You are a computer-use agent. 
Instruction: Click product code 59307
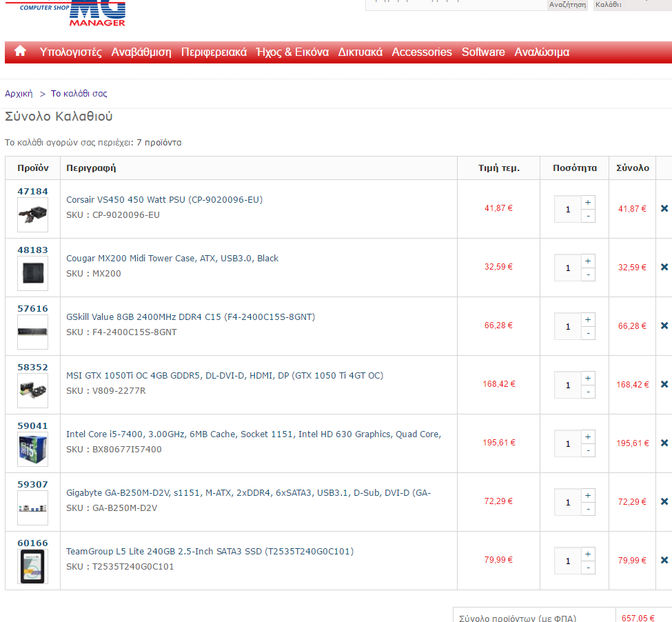point(32,484)
